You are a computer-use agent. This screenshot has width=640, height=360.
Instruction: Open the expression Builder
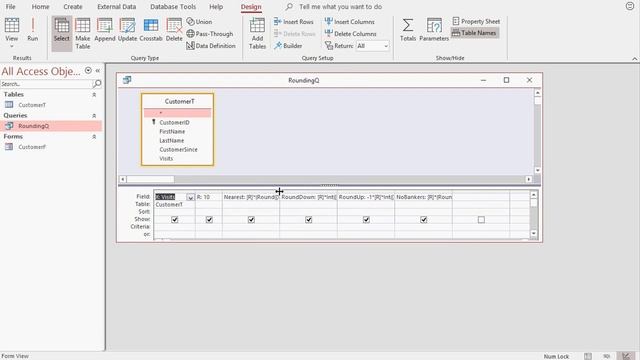288,46
